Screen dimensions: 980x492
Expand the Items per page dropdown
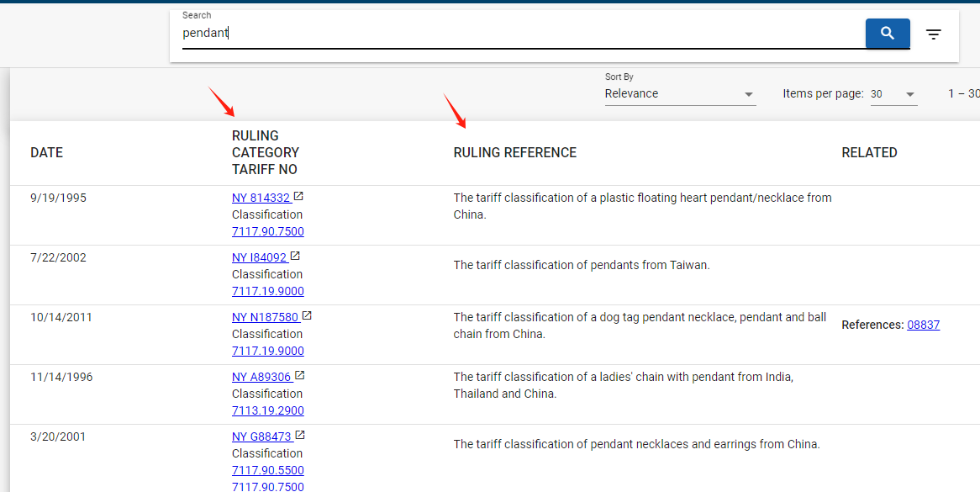click(x=893, y=93)
